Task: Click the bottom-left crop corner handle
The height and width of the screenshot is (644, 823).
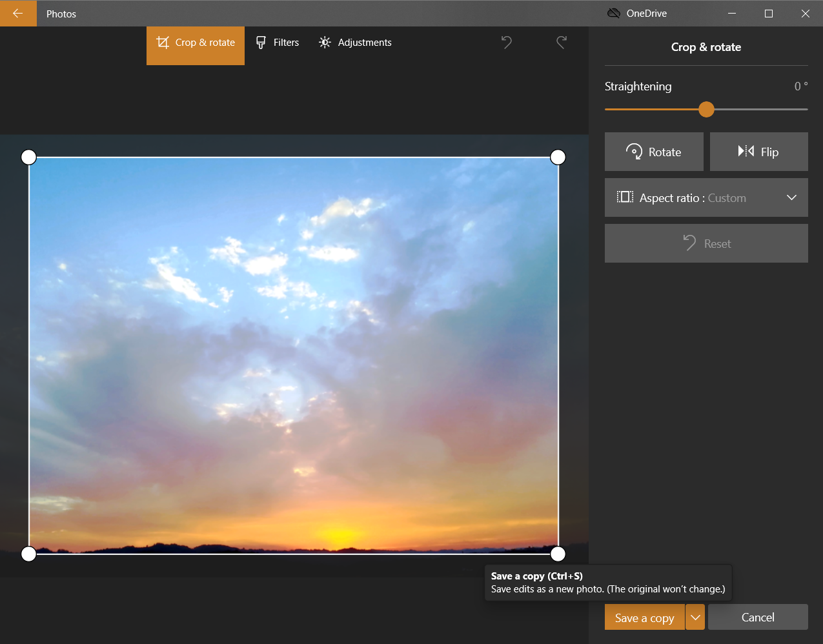Action: [29, 554]
